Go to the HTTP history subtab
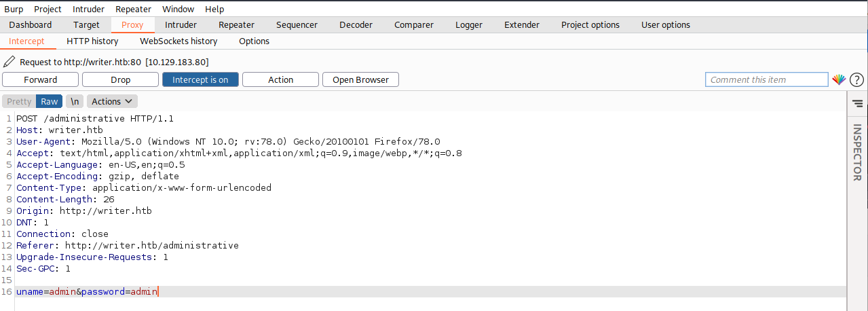This screenshot has height=311, width=868. pos(92,41)
